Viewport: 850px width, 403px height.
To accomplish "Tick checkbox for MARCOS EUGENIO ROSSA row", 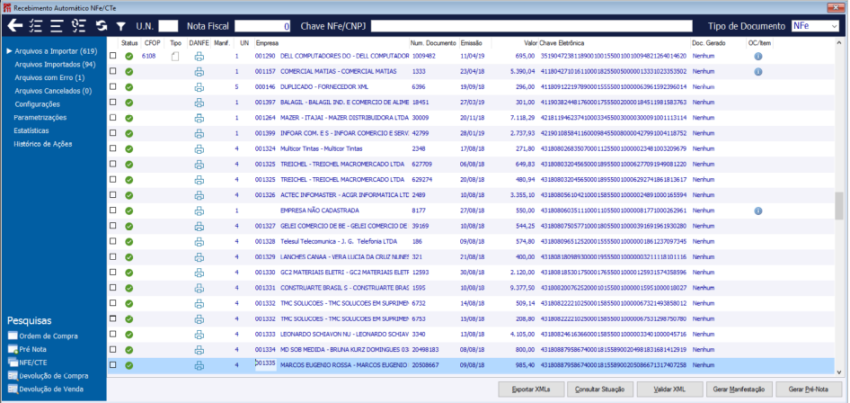I will [113, 364].
